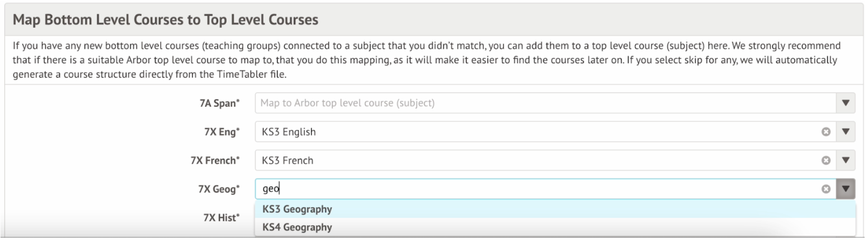
Task: Click the 7X French field showing KS3 French
Action: click(526, 161)
